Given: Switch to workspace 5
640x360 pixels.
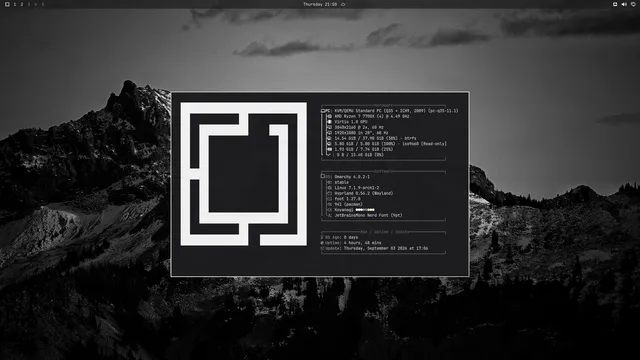Looking at the screenshot, I should (42, 4).
